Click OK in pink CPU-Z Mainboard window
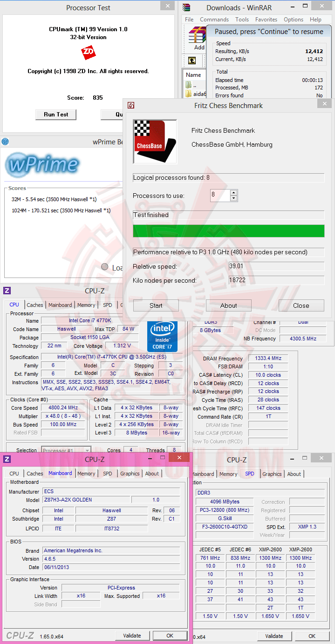Screen dimensions: 335x644 tap(170, 636)
